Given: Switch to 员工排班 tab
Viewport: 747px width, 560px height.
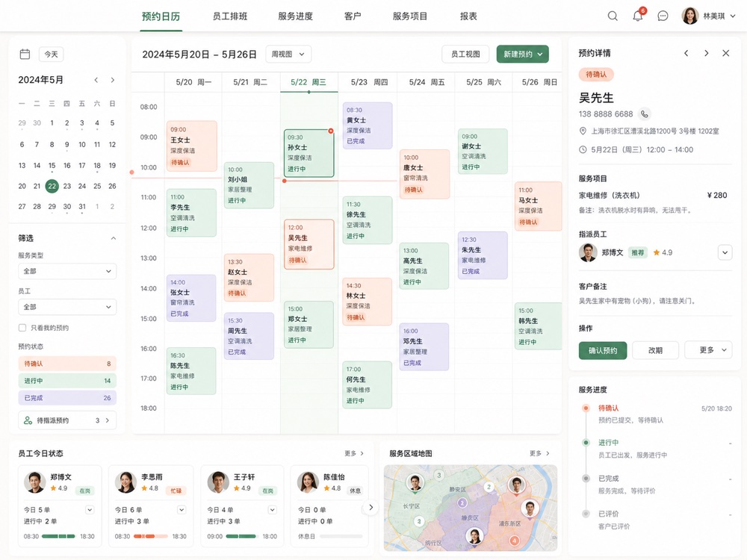Looking at the screenshot, I should [230, 16].
